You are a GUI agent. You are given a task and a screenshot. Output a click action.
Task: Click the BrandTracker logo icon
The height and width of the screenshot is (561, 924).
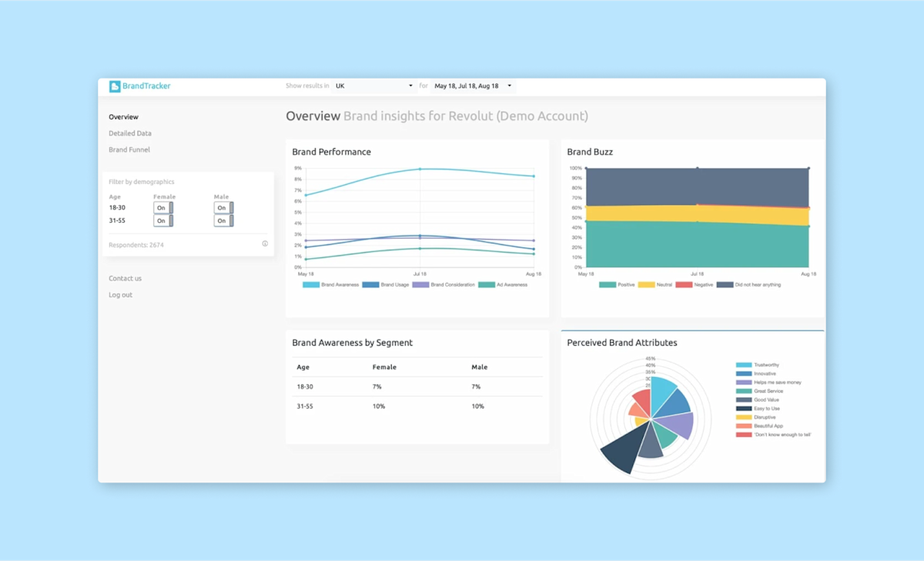pyautogui.click(x=114, y=86)
